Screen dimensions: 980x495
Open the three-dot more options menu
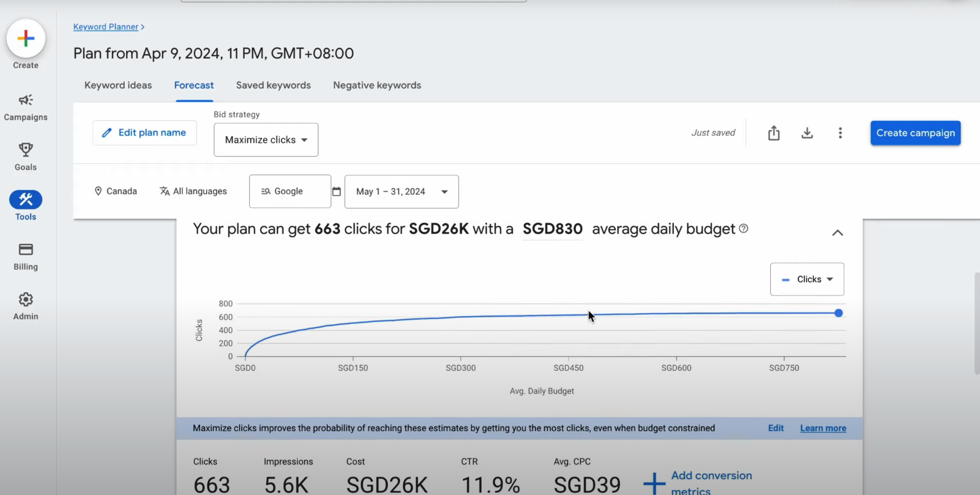(840, 133)
